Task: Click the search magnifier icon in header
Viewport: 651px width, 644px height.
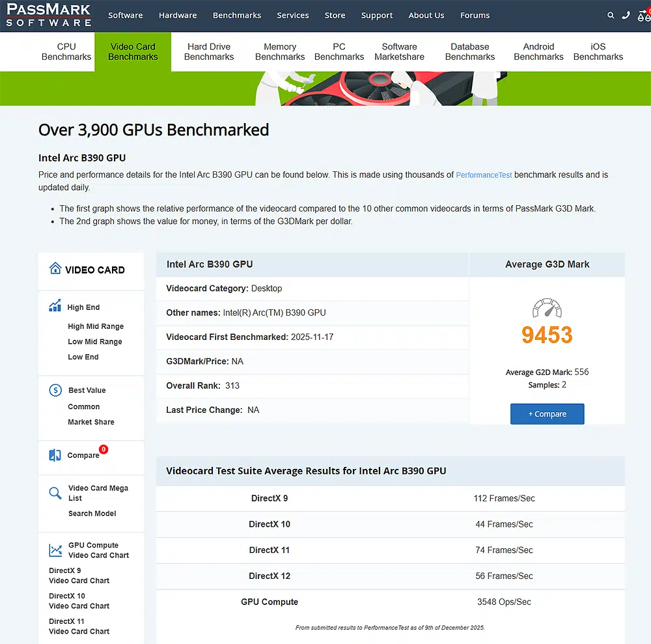Action: tap(610, 15)
